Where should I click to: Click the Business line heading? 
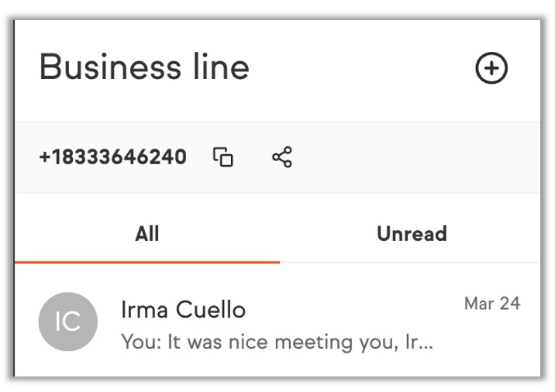pos(144,67)
